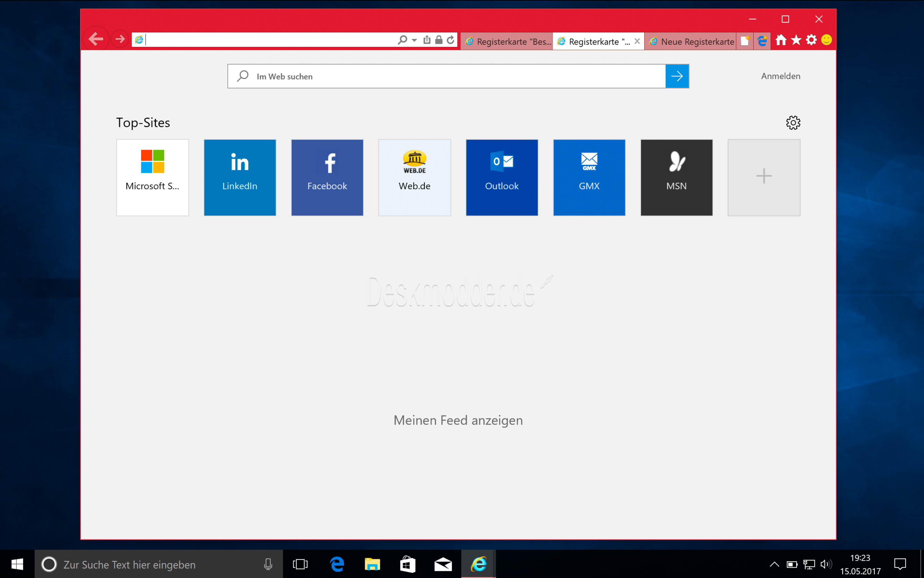Minimize the Internet Explorer window

753,19
